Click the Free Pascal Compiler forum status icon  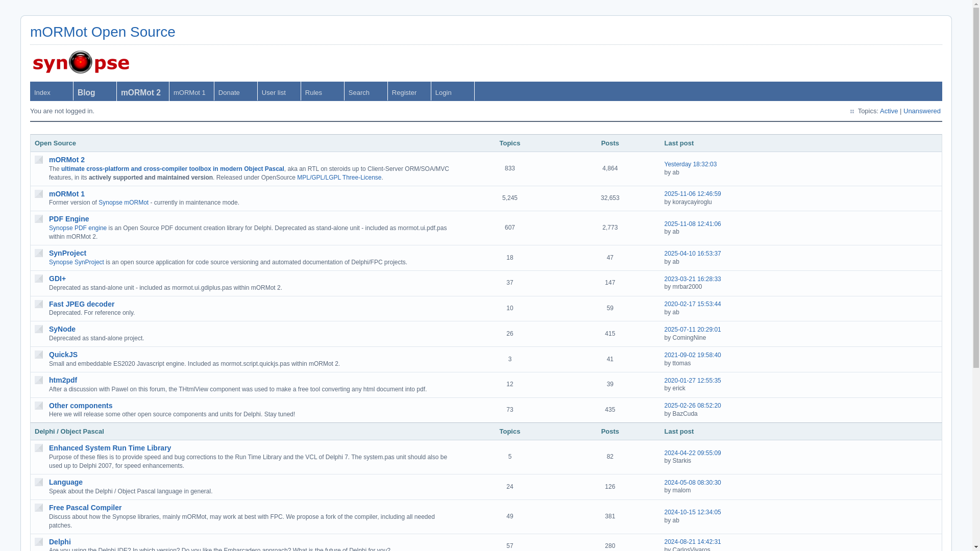[39, 508]
